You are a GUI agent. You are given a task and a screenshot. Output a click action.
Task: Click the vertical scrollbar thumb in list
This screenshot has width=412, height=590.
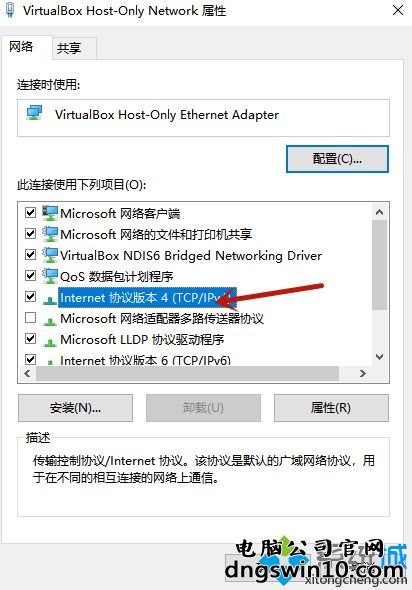tap(379, 265)
